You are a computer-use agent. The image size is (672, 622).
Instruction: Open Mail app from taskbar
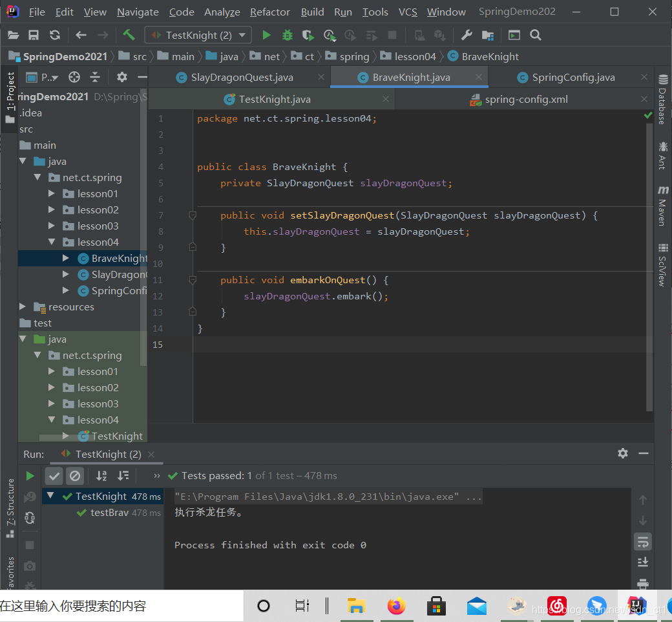coord(477,606)
